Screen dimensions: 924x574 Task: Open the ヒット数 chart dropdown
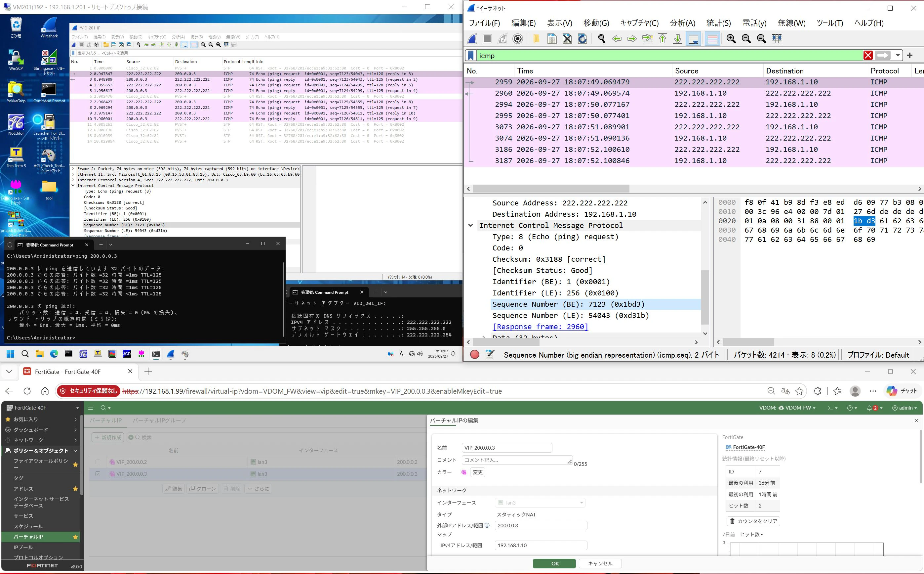coord(751,534)
